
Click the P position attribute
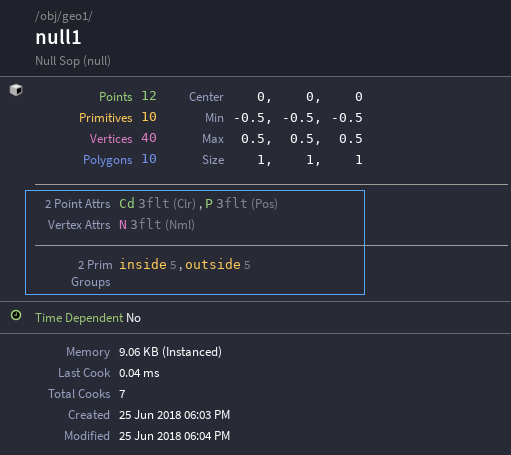click(209, 203)
